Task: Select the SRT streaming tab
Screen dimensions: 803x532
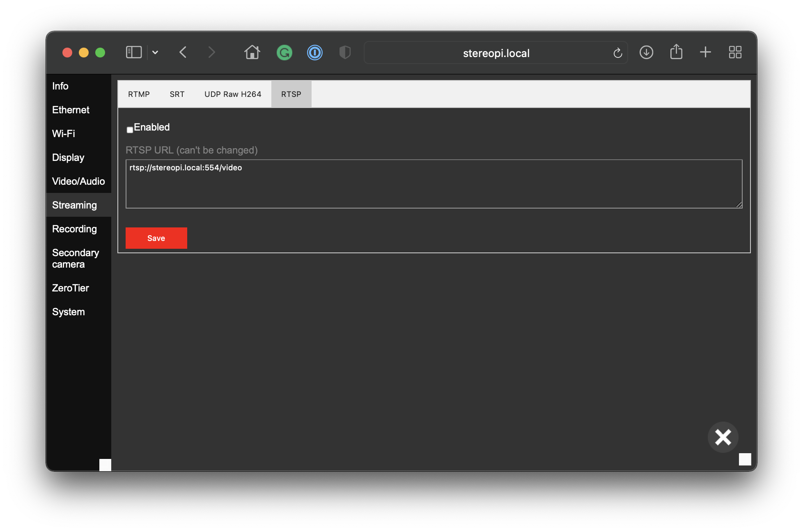Action: (x=177, y=94)
